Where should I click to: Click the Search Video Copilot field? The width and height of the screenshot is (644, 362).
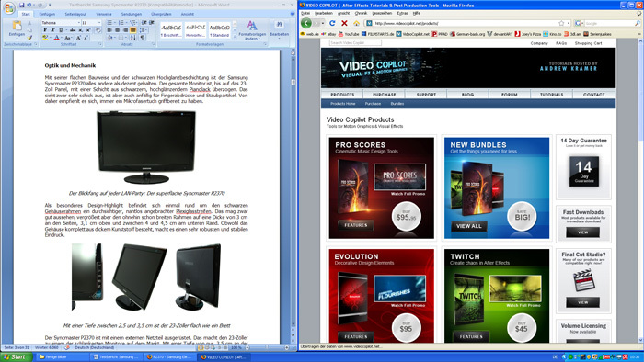coord(355,42)
